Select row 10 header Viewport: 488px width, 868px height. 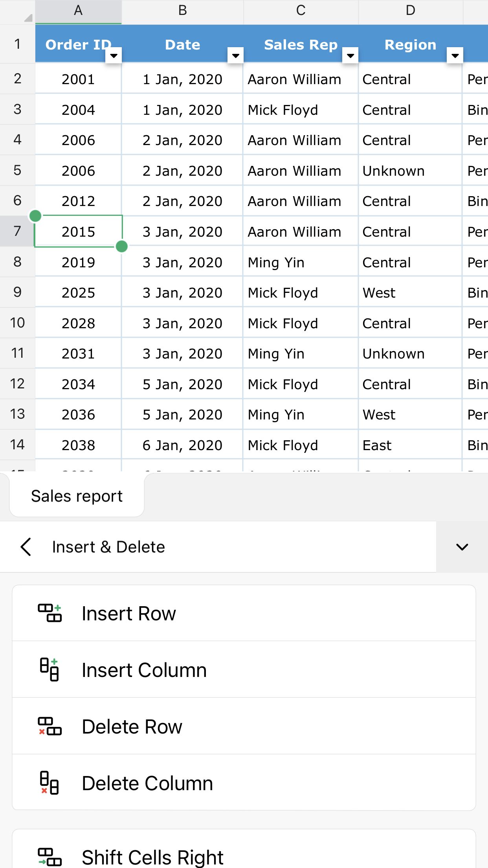pos(17,323)
